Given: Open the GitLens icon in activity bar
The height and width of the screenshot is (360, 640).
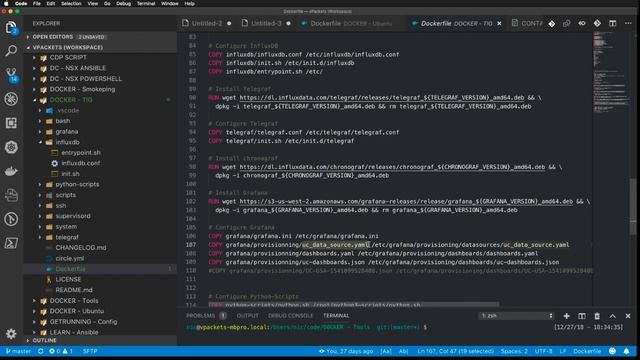Looking at the screenshot, I should click(11, 219).
